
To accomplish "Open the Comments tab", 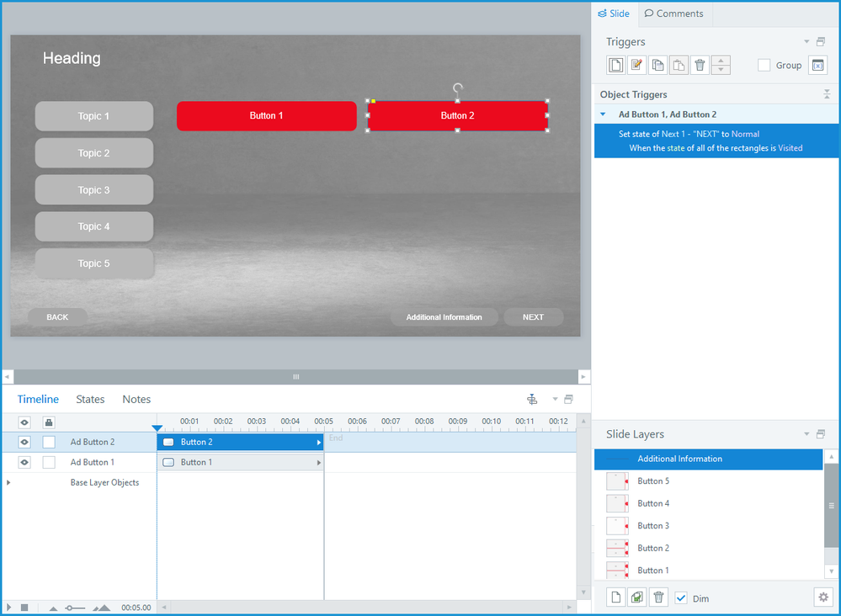I will pyautogui.click(x=673, y=13).
